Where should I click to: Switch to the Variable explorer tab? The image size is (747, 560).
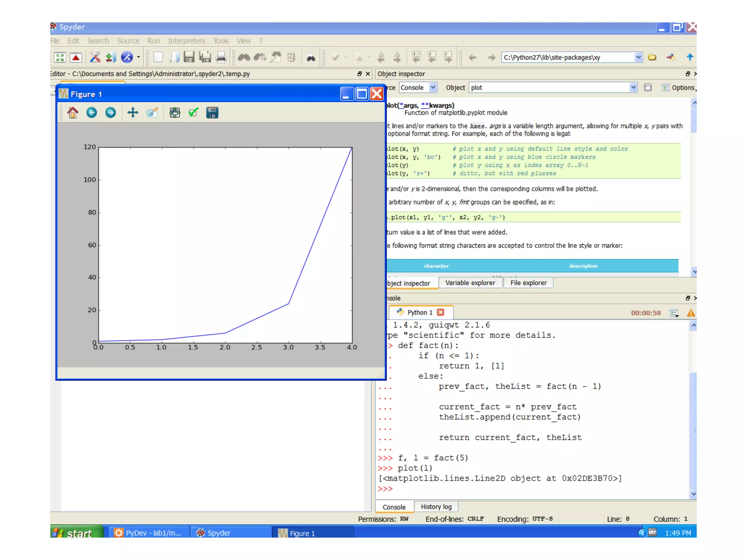(x=470, y=283)
